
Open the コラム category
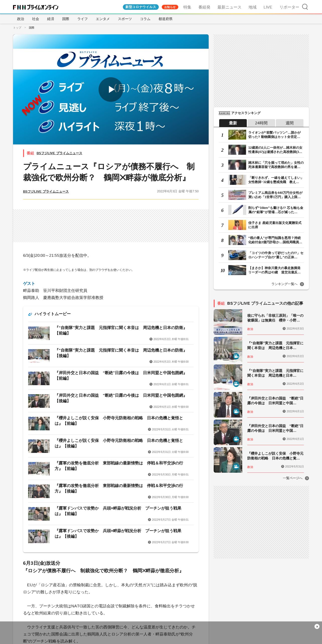pos(145,19)
